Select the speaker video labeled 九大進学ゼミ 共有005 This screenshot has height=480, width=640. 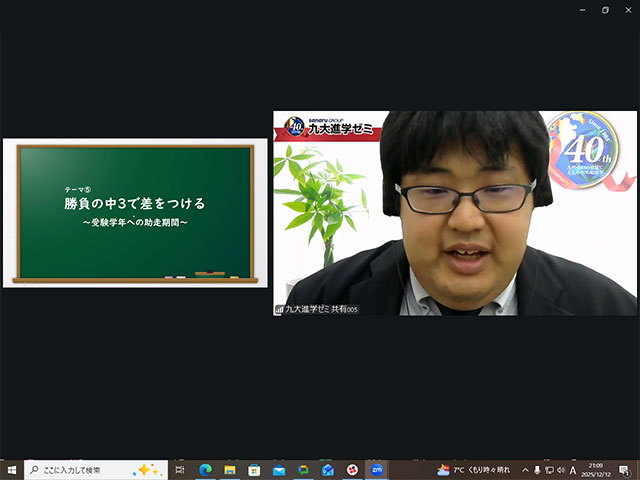454,213
